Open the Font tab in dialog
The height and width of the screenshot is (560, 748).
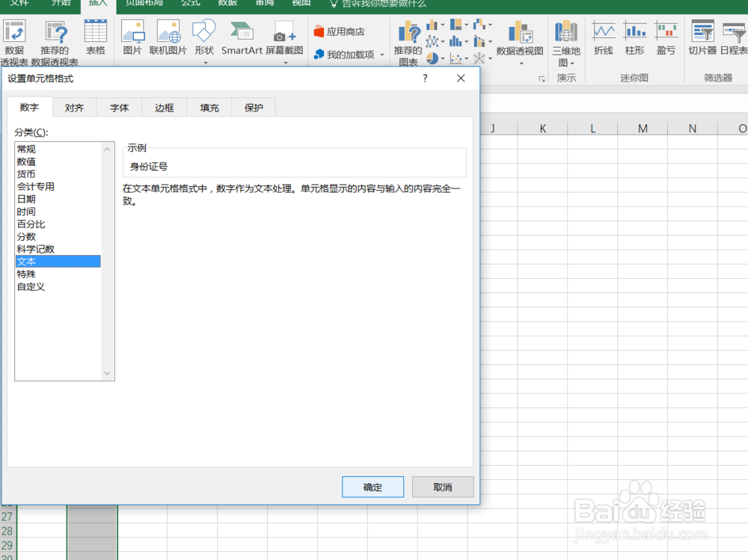pos(119,108)
